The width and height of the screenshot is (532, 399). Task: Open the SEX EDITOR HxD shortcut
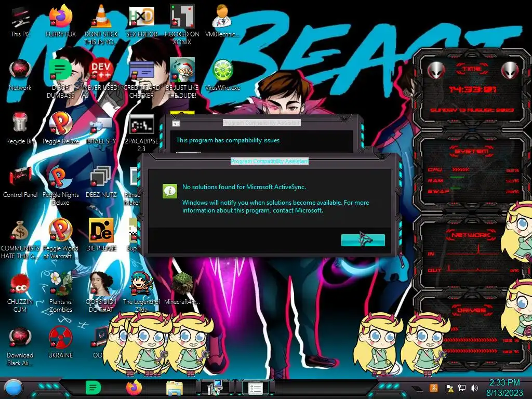tap(141, 21)
